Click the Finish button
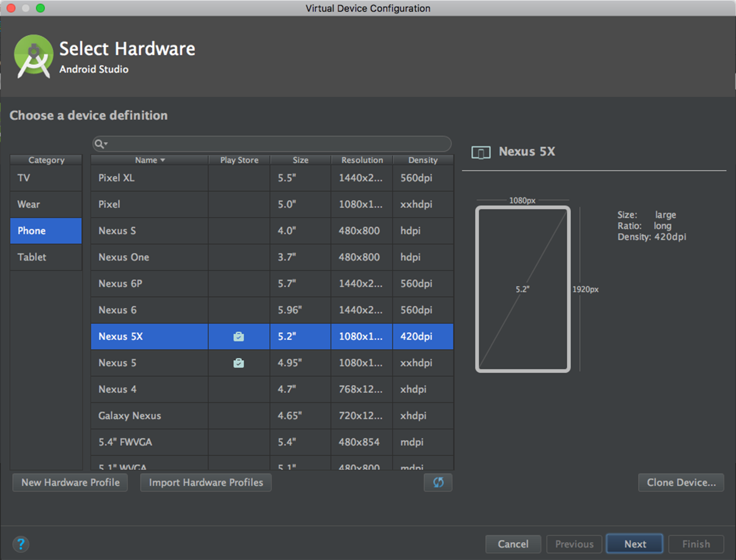This screenshot has width=736, height=560. (x=696, y=544)
